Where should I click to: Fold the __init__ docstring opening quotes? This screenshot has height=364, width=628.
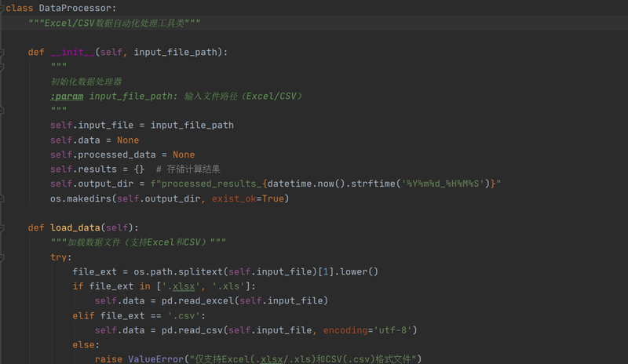[x=2, y=67]
